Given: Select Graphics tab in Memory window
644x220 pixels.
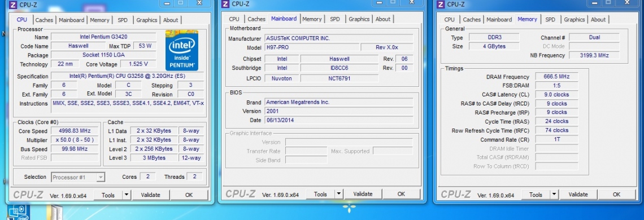Looking at the screenshot, I should 574,20.
